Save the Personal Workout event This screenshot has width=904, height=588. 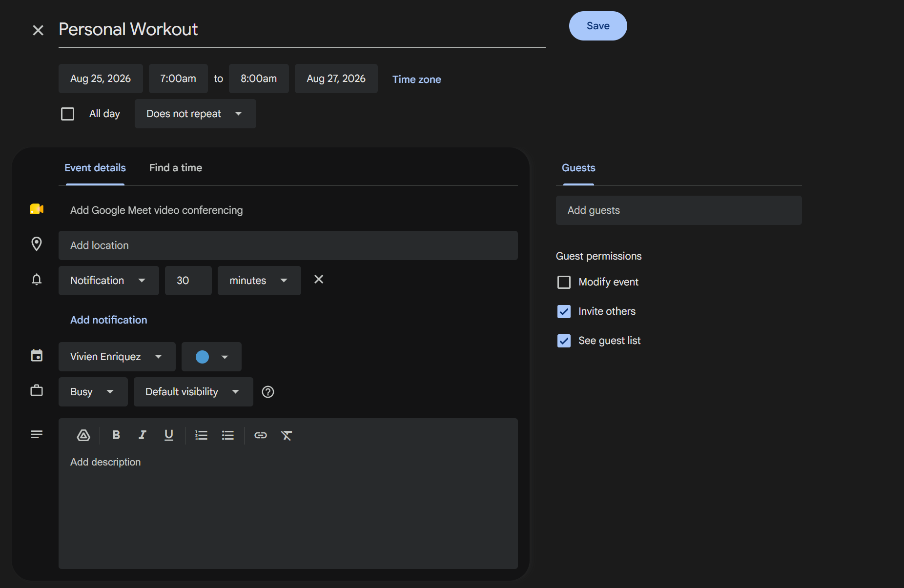598,26
